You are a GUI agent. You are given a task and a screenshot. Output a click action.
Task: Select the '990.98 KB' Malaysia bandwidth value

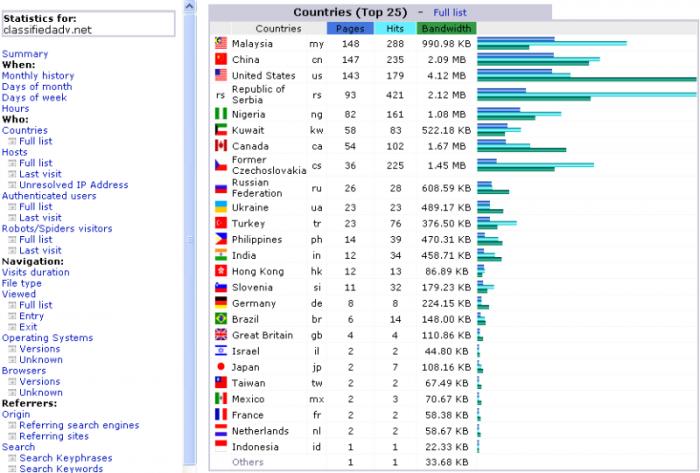coord(446,44)
